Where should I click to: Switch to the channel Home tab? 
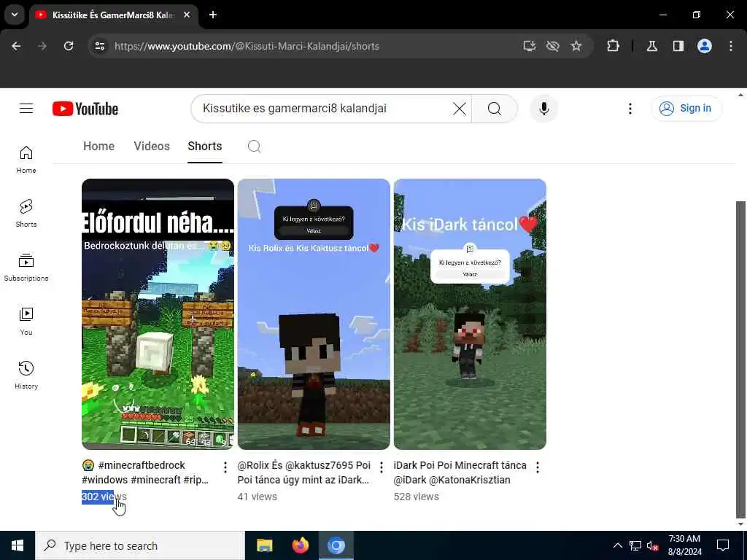tap(98, 146)
